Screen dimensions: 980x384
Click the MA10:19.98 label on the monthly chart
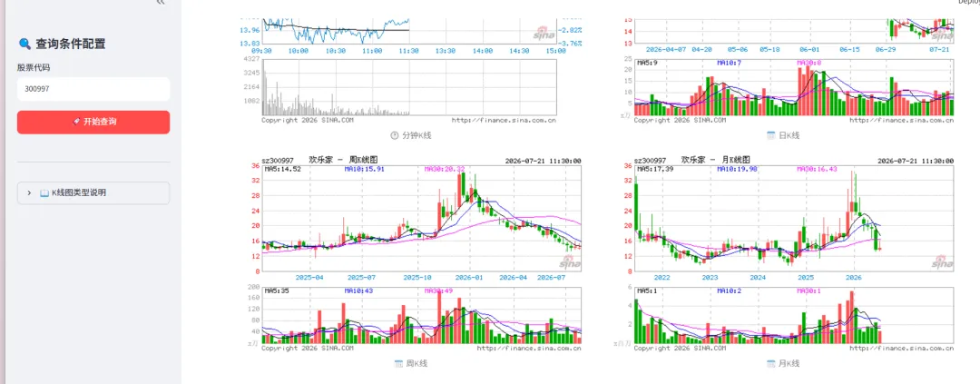(738, 169)
